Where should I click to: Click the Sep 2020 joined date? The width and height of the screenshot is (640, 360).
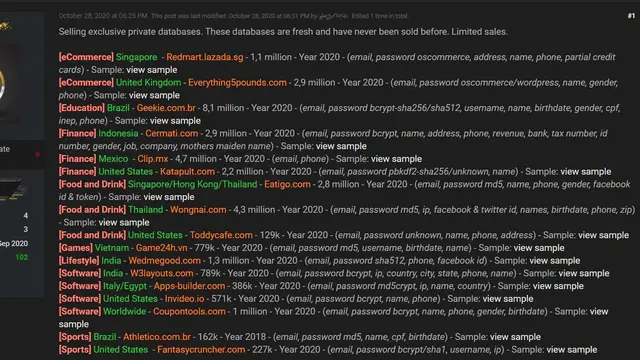13,244
